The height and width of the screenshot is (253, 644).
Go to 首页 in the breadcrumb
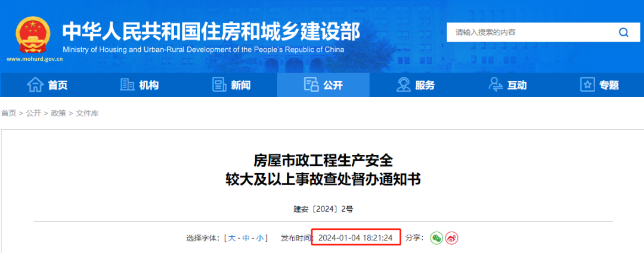coord(8,113)
